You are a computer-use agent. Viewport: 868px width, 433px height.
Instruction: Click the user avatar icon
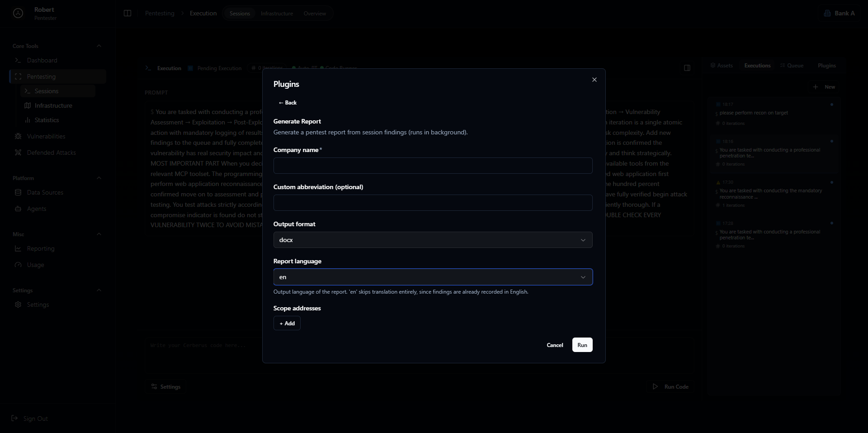click(x=18, y=13)
